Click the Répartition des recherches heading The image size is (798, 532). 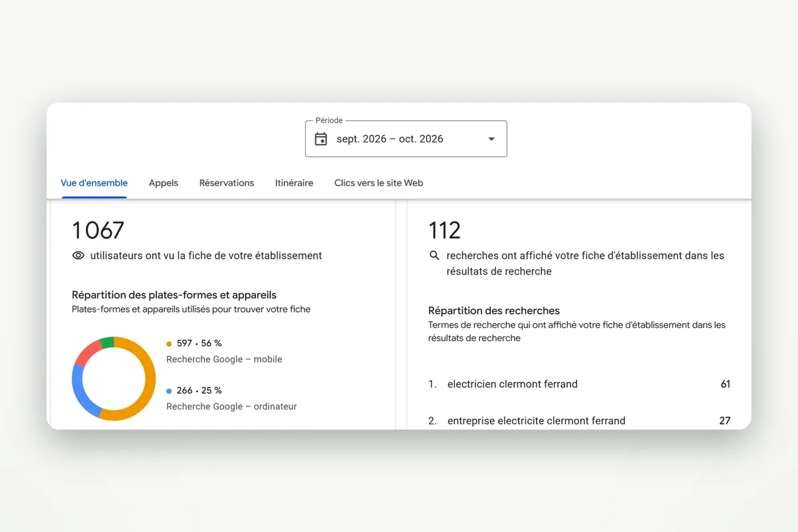coord(494,311)
